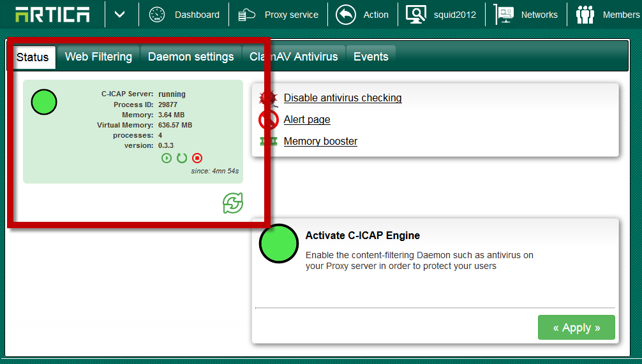The height and width of the screenshot is (364, 642).
Task: Switch to the Web Filtering tab
Action: click(98, 57)
